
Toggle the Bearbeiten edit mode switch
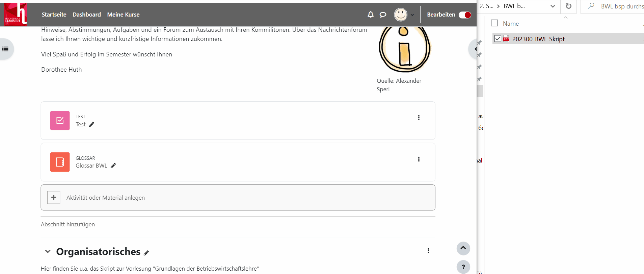[464, 15]
